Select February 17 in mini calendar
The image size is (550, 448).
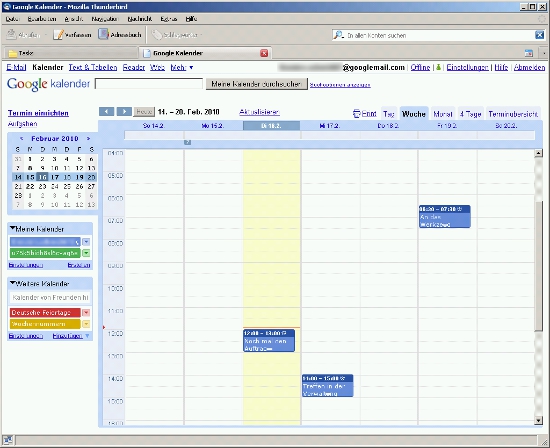click(x=55, y=177)
